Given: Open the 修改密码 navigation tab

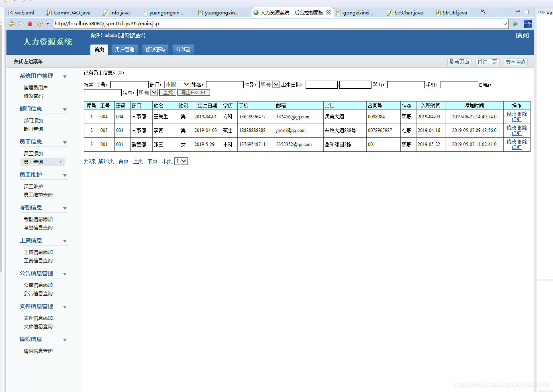Looking at the screenshot, I should click(x=155, y=49).
